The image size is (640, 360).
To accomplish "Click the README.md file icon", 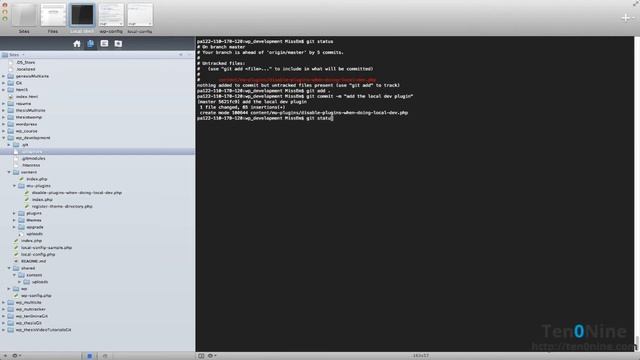I will (16, 261).
